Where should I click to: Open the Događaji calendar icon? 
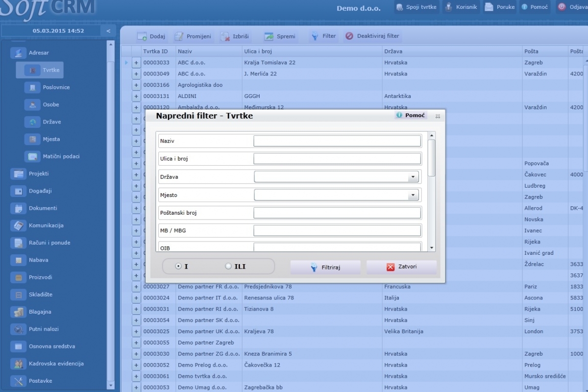click(19, 191)
